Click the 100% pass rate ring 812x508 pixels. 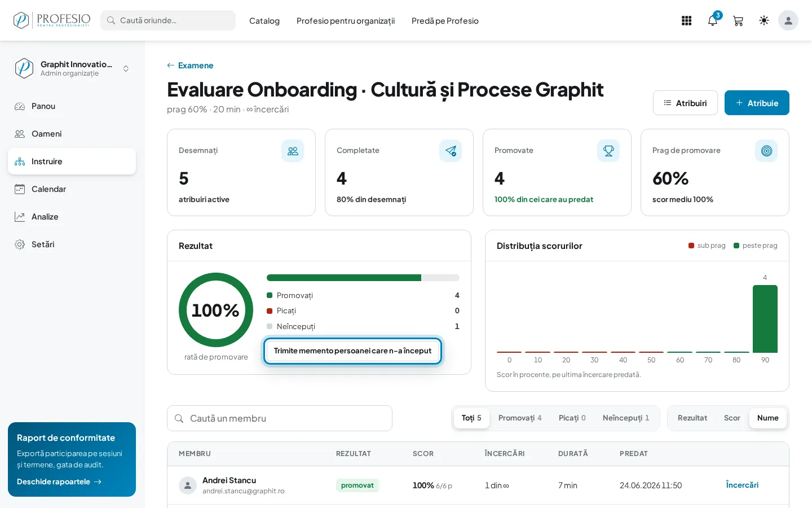point(216,310)
